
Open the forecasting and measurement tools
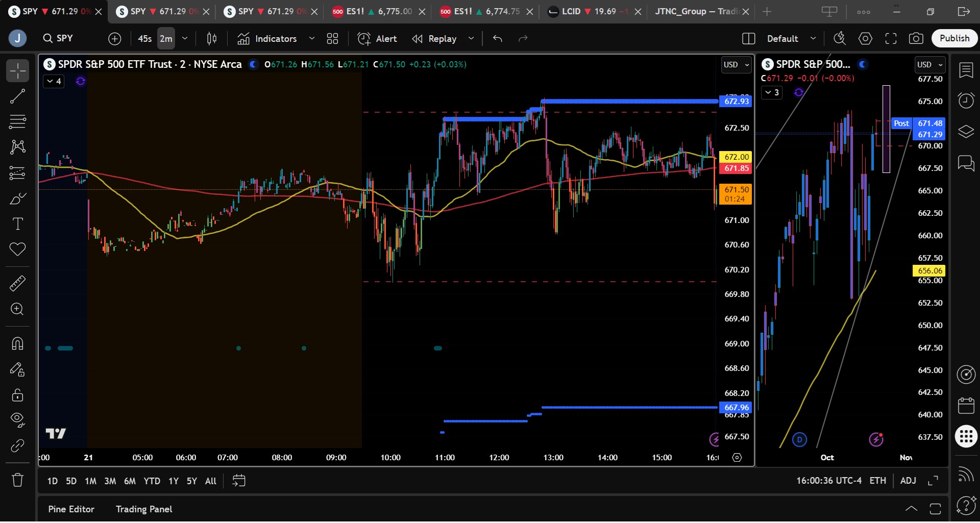17,173
